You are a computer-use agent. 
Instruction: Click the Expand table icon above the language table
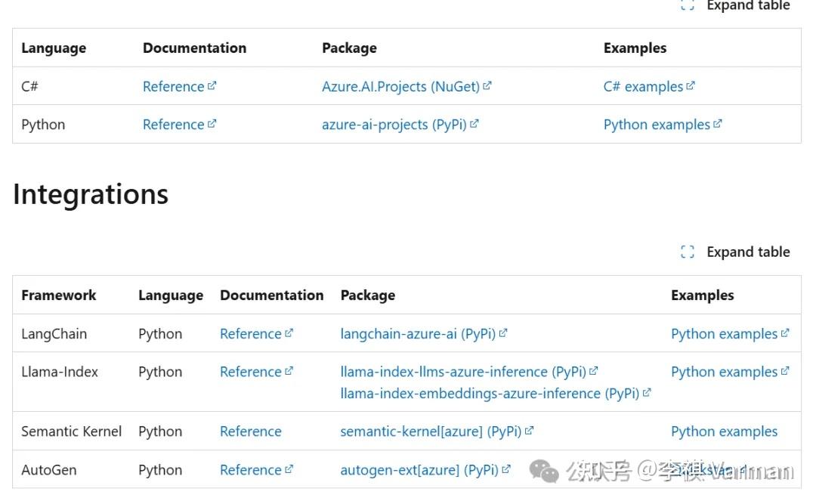688,5
